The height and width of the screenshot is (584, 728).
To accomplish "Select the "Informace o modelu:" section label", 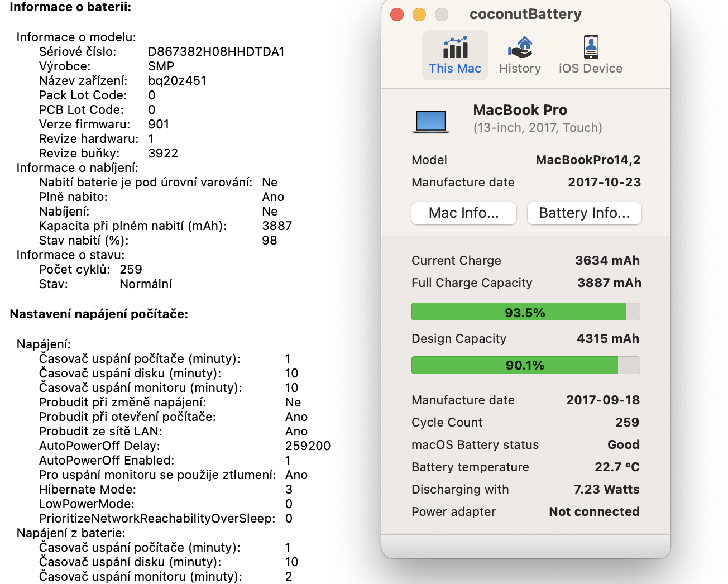I will [x=76, y=37].
